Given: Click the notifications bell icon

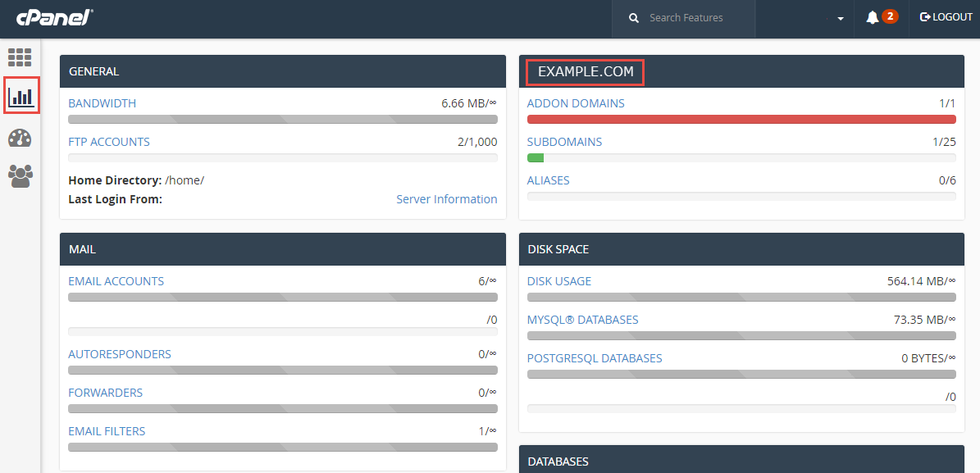Looking at the screenshot, I should pyautogui.click(x=873, y=17).
